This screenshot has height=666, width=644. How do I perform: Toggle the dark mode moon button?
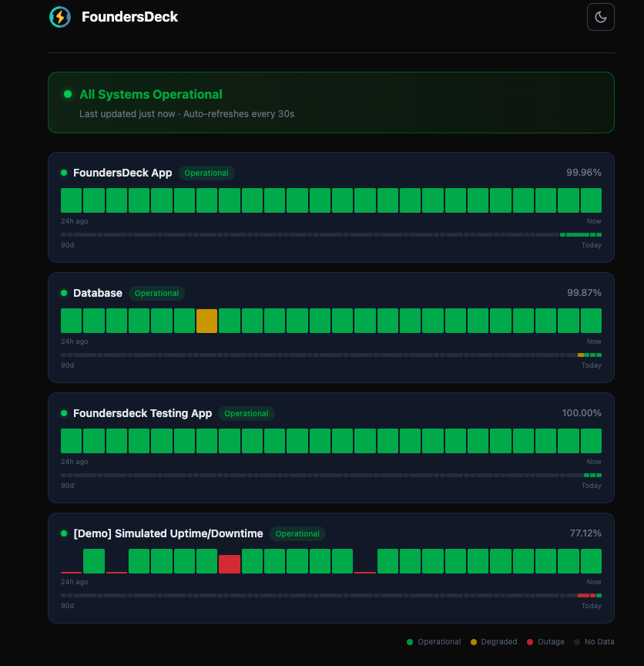(600, 17)
